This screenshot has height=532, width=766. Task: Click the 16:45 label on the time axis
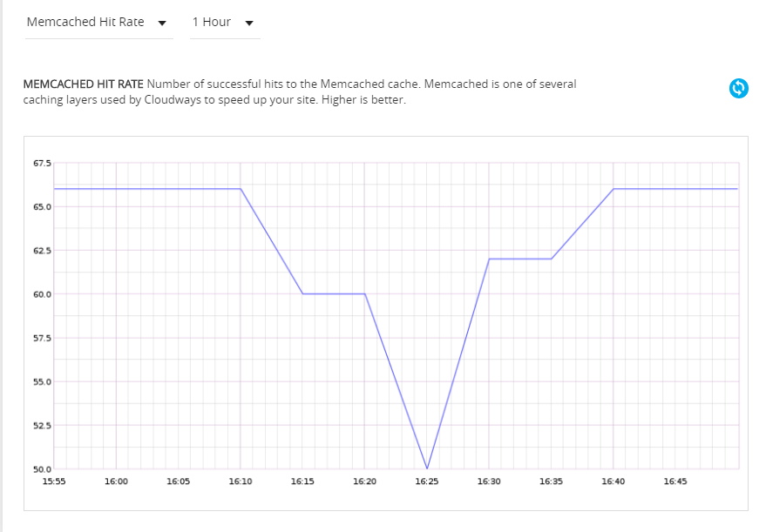click(675, 481)
